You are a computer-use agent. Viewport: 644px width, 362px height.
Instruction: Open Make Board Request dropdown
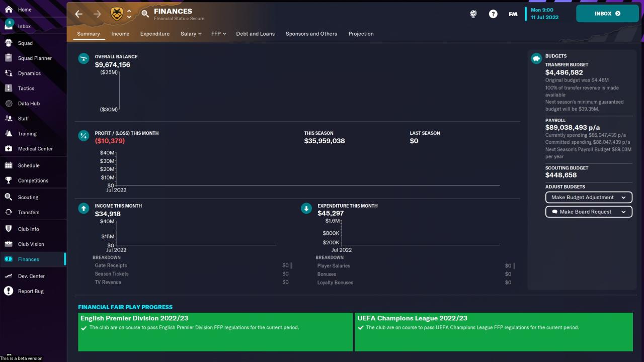tap(588, 212)
